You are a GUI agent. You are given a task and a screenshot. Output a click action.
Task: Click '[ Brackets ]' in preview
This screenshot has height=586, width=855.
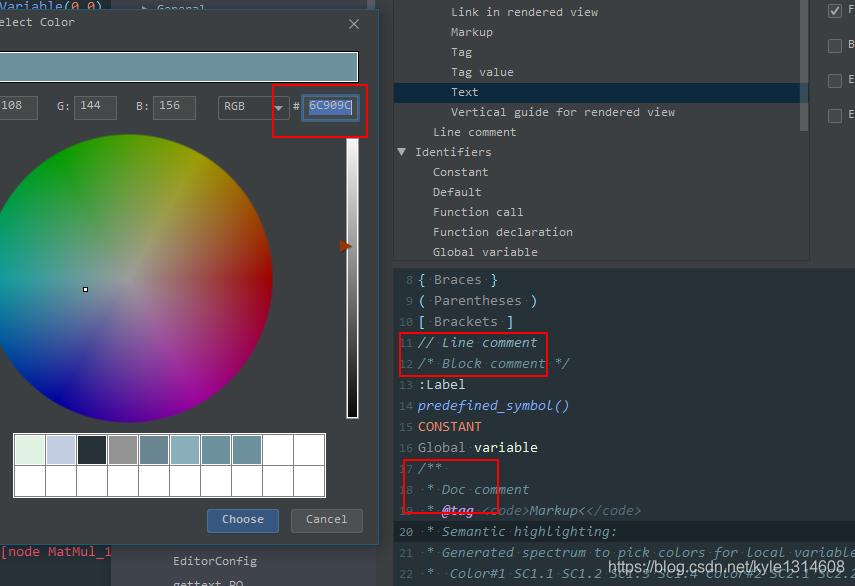click(x=466, y=322)
